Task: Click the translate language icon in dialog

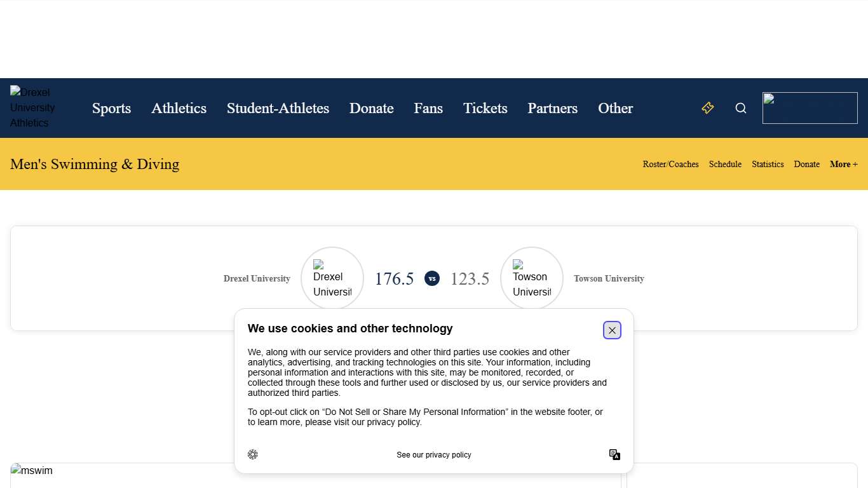Action: (x=614, y=454)
